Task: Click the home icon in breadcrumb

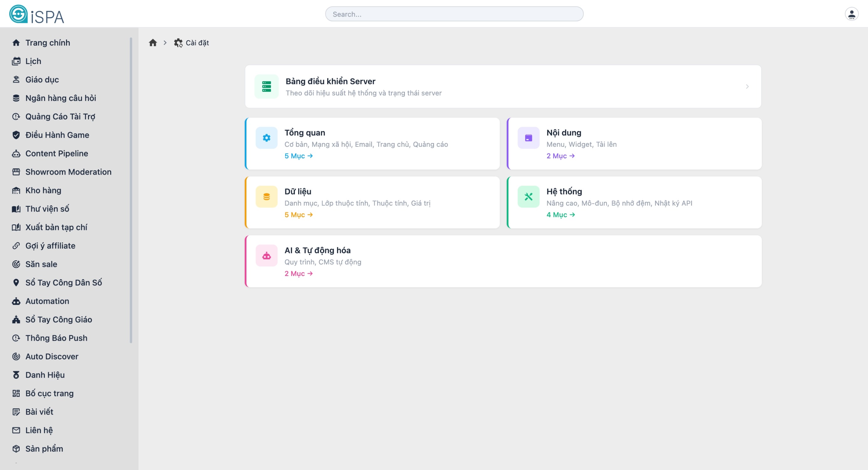Action: click(x=153, y=43)
